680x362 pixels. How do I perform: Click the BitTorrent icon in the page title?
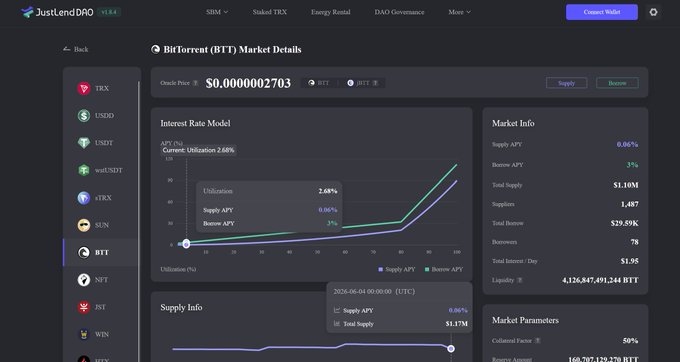pos(155,49)
